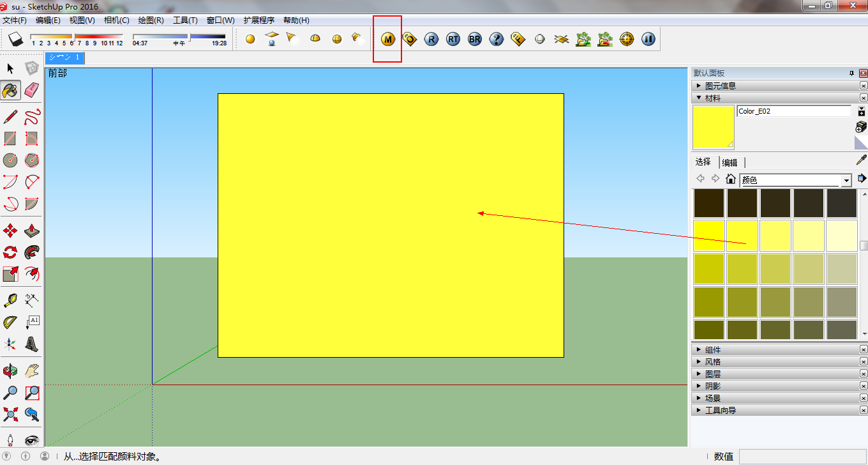The width and height of the screenshot is (868, 465).
Task: Click the create material icon
Action: (861, 126)
